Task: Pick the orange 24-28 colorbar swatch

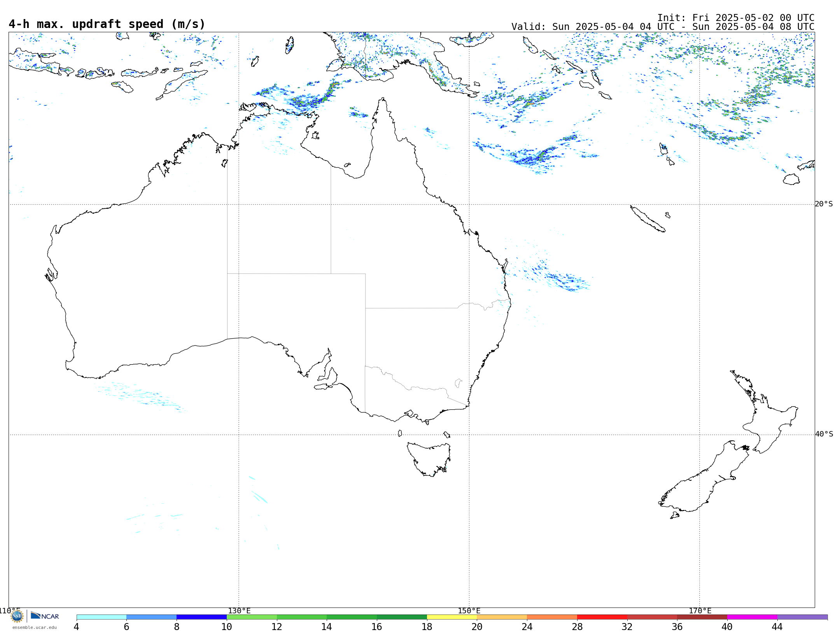Action: coord(552,617)
